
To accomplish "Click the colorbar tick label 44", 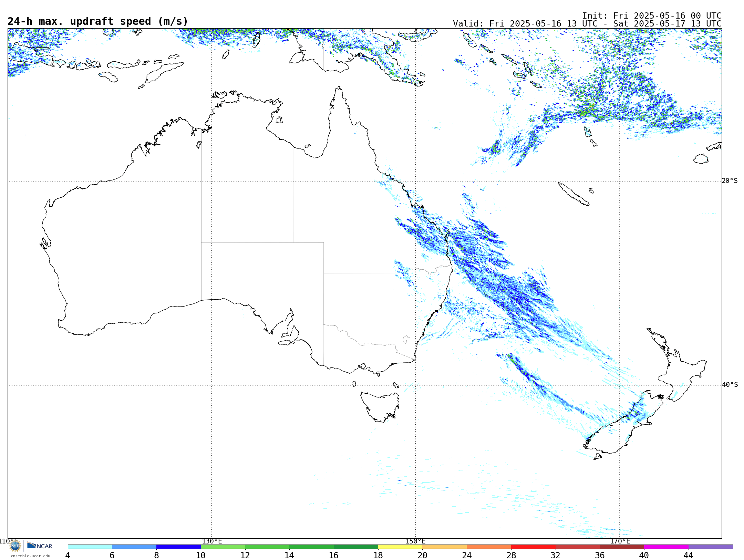I will (689, 555).
